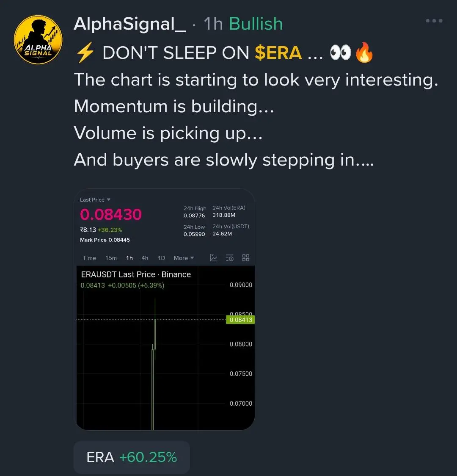This screenshot has width=457, height=476.
Task: Tap the eyes emoji in post
Action: (340, 53)
